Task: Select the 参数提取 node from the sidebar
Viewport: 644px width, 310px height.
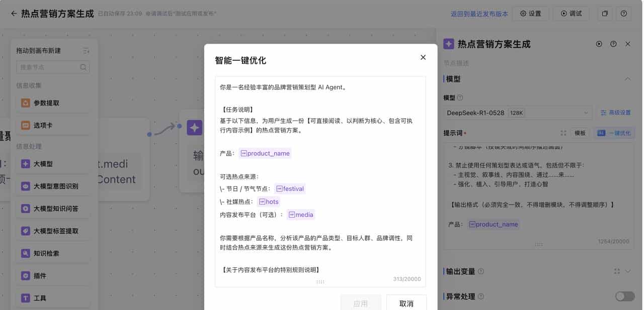Action: click(x=26, y=102)
